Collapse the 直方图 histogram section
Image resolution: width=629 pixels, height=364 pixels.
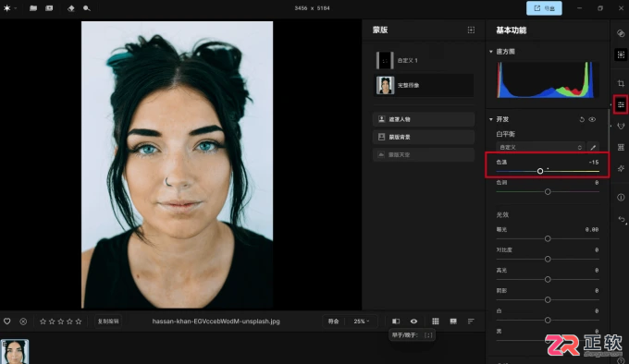[x=491, y=52]
